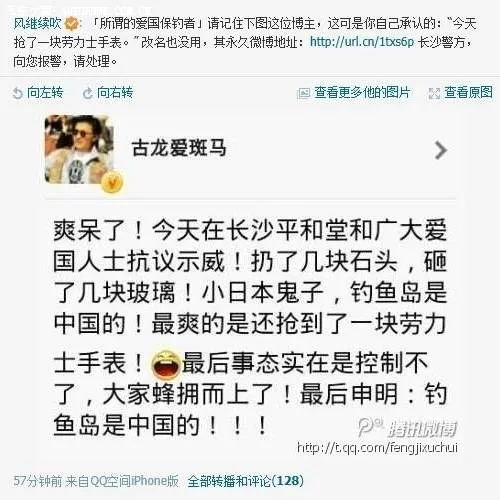Click the t.qq.com/fengjixuchui watermark URL
Image resolution: width=500 pixels, height=500 pixels.
pyautogui.click(x=377, y=448)
